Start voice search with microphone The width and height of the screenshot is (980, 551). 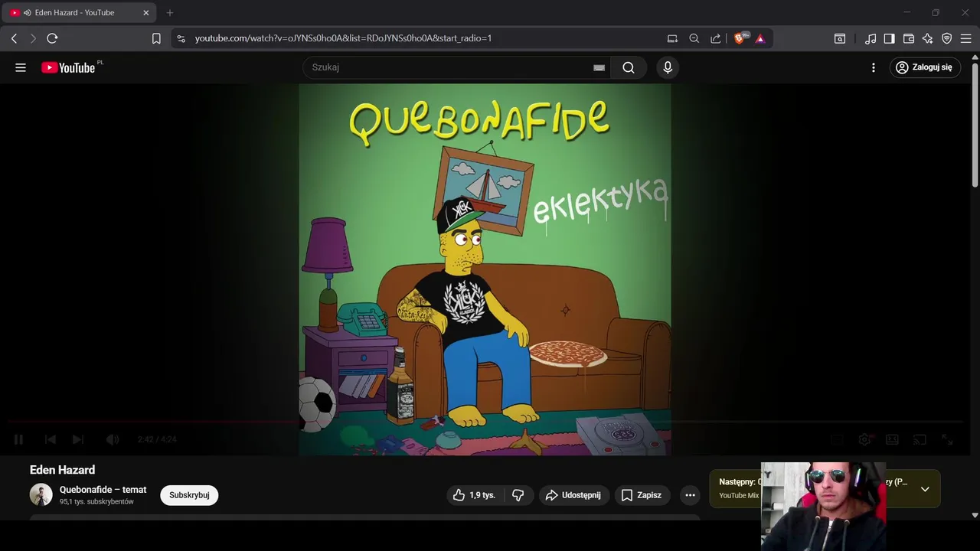point(668,67)
